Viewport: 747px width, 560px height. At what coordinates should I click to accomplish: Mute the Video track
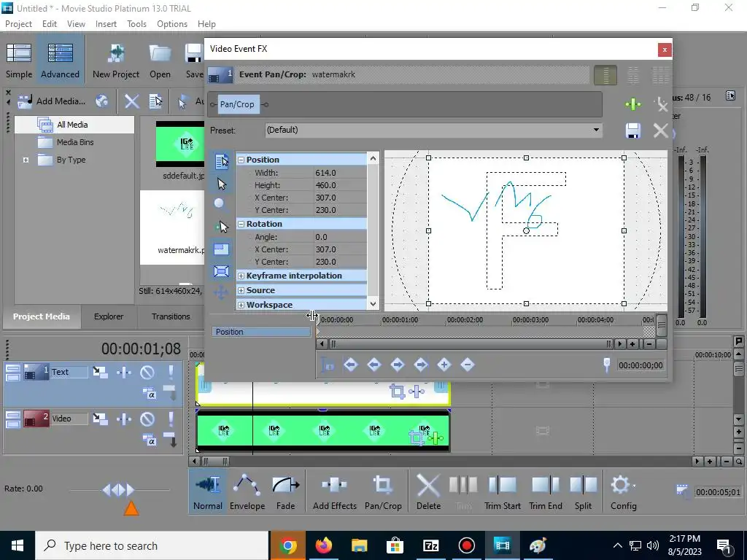(147, 419)
